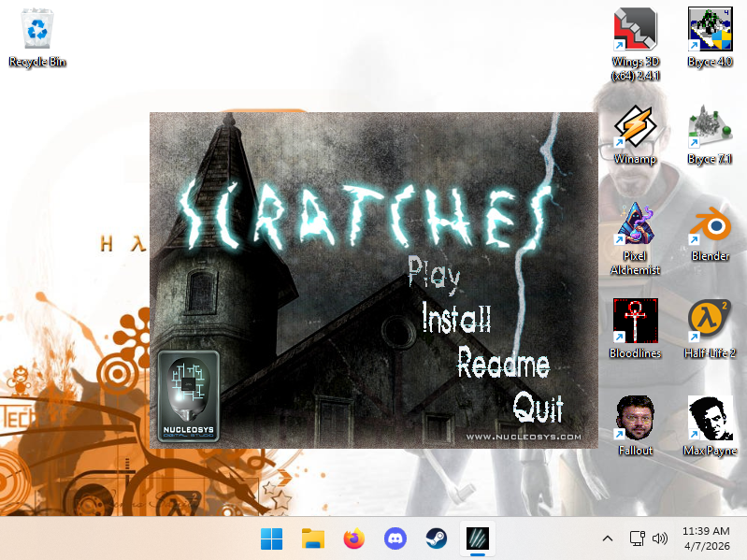
Task: Select the Winamp desktop icon
Action: [635, 135]
